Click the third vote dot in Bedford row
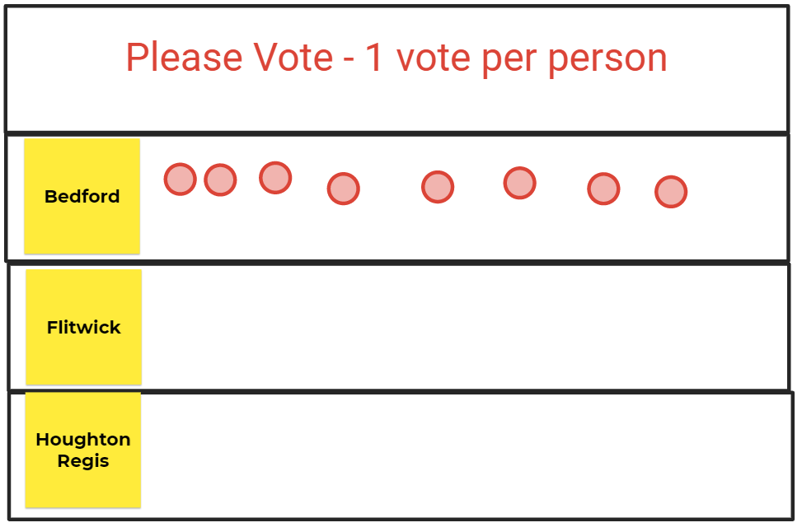This screenshot has width=802, height=532. click(x=275, y=178)
